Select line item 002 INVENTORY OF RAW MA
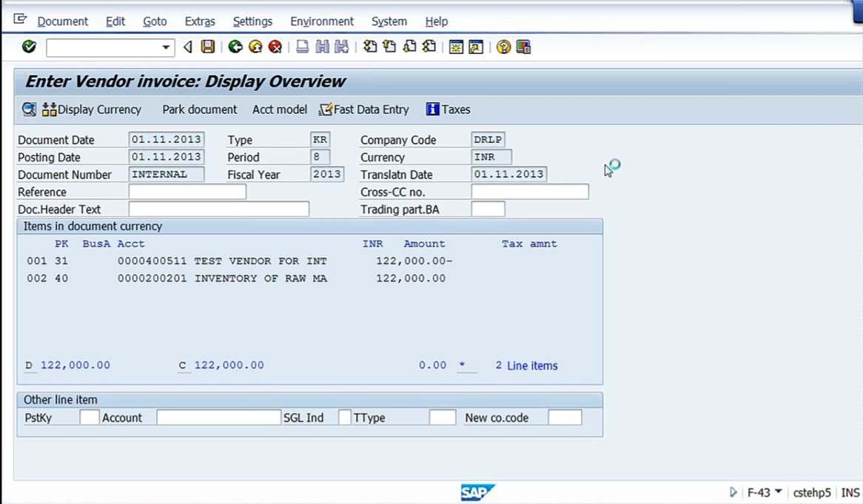 [x=237, y=278]
